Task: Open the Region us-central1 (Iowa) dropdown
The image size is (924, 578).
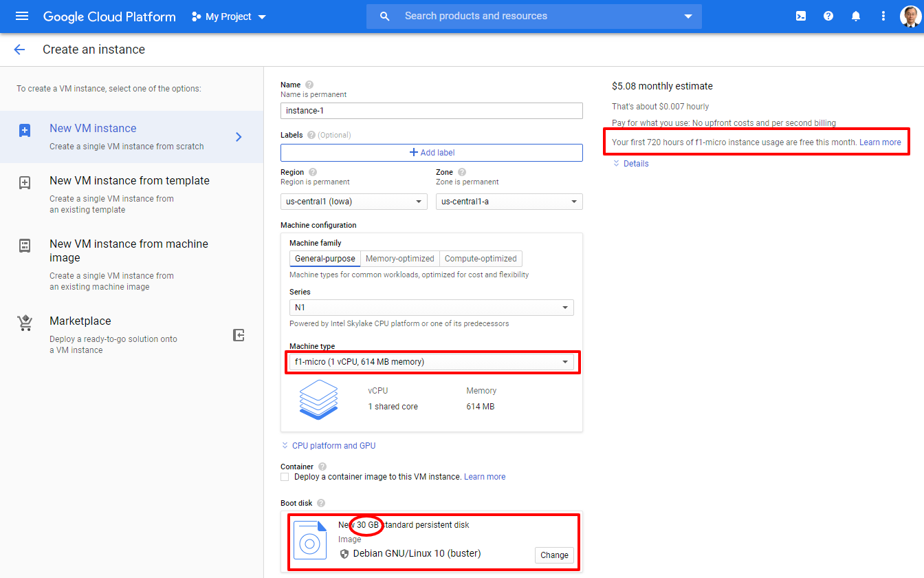Action: coord(354,202)
